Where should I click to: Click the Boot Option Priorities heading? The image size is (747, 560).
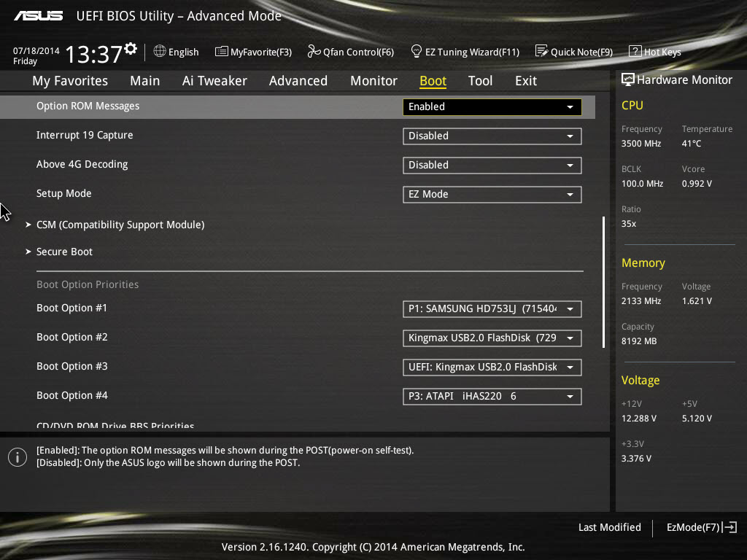(88, 285)
